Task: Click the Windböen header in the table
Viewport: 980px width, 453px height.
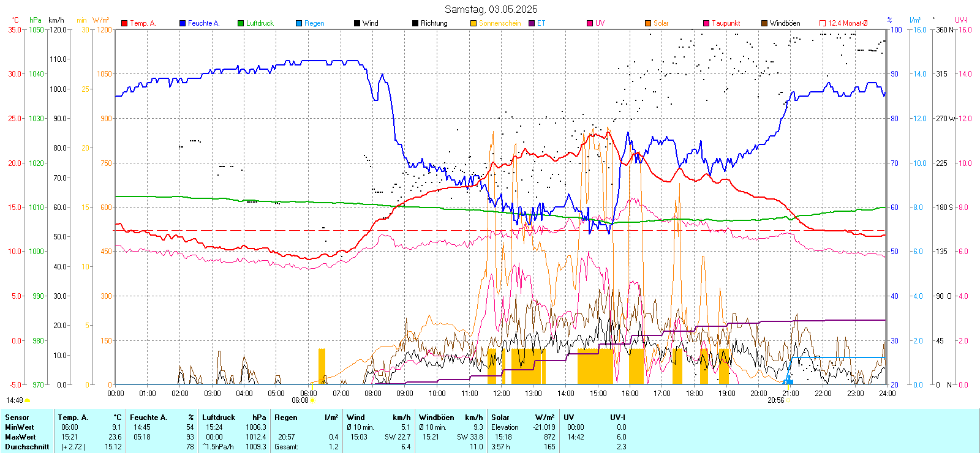Action: 436,417
